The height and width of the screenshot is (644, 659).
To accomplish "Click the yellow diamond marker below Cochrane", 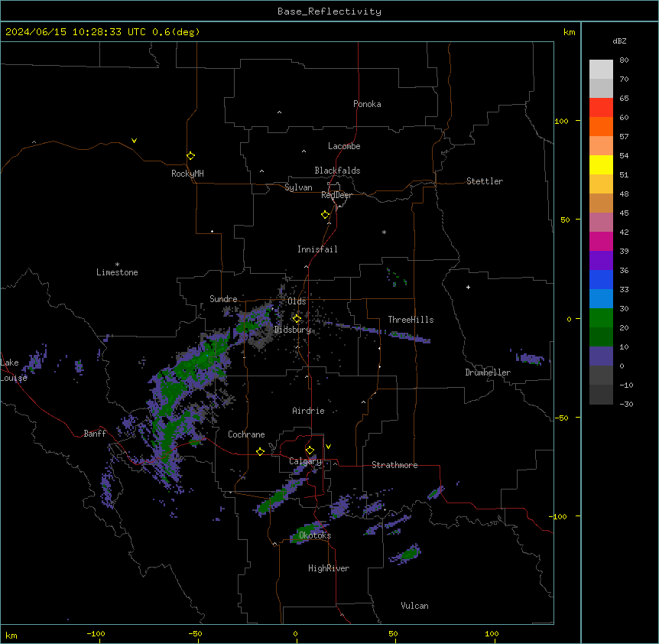I will 260,452.
